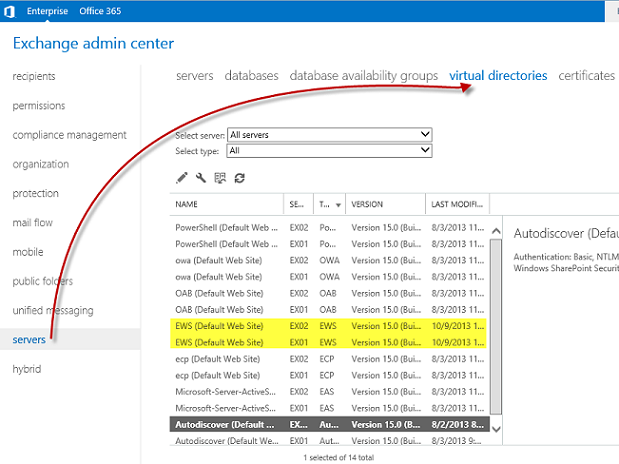Sort by SE... server column header

pyautogui.click(x=298, y=204)
